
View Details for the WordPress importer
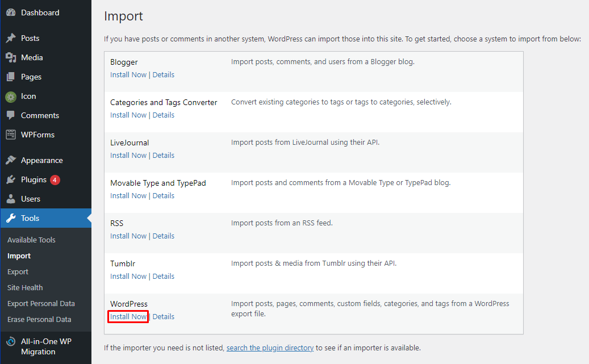(x=164, y=317)
